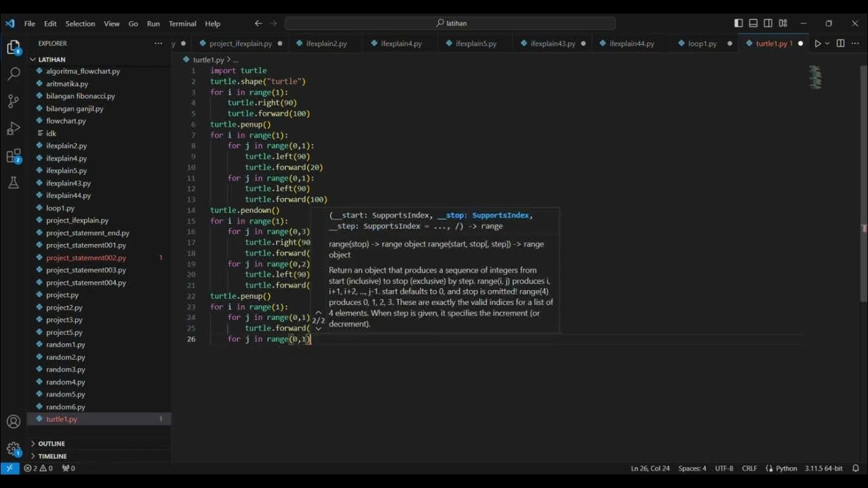Open bilangan fibonacci.py file

80,96
